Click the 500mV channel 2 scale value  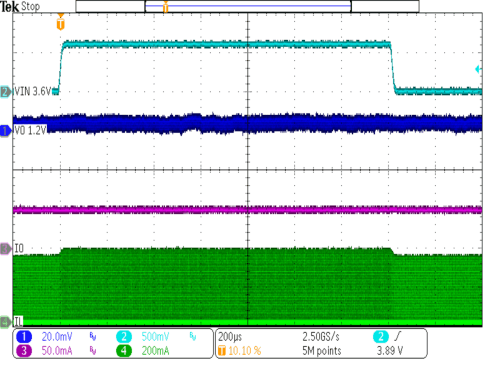tap(155, 337)
